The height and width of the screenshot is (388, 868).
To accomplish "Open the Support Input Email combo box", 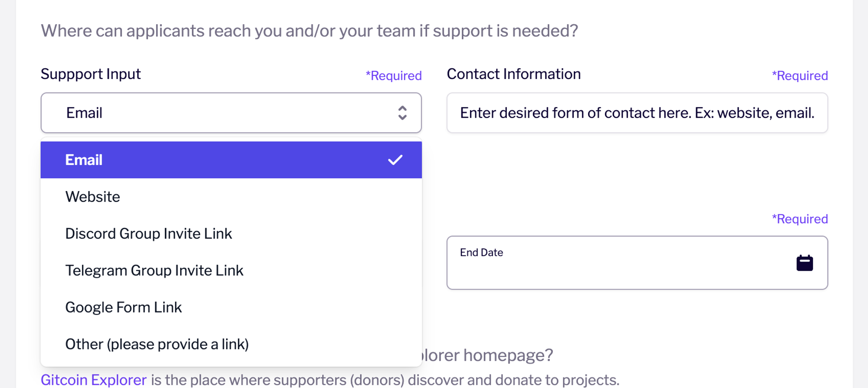I will [x=231, y=113].
